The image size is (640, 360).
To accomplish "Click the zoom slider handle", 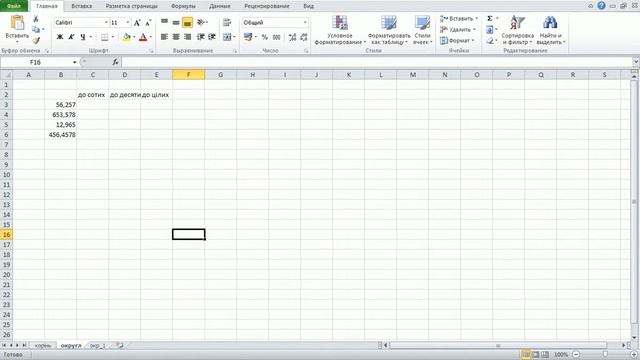I will pos(605,355).
